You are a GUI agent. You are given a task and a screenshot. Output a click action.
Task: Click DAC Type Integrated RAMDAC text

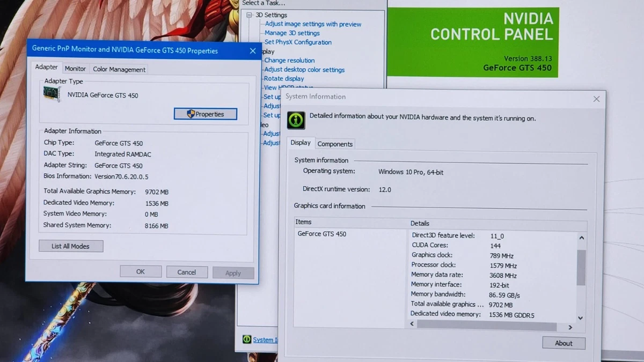click(x=123, y=154)
